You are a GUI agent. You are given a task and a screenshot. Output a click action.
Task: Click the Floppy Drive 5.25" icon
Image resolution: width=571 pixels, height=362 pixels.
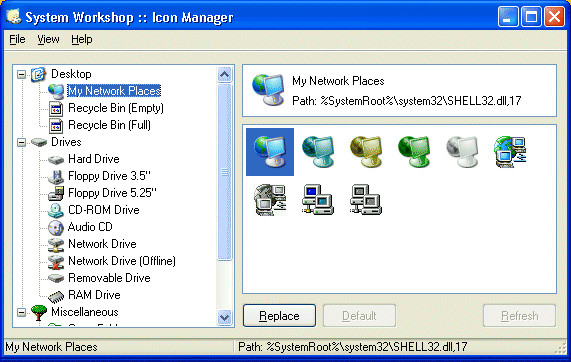pos(56,193)
